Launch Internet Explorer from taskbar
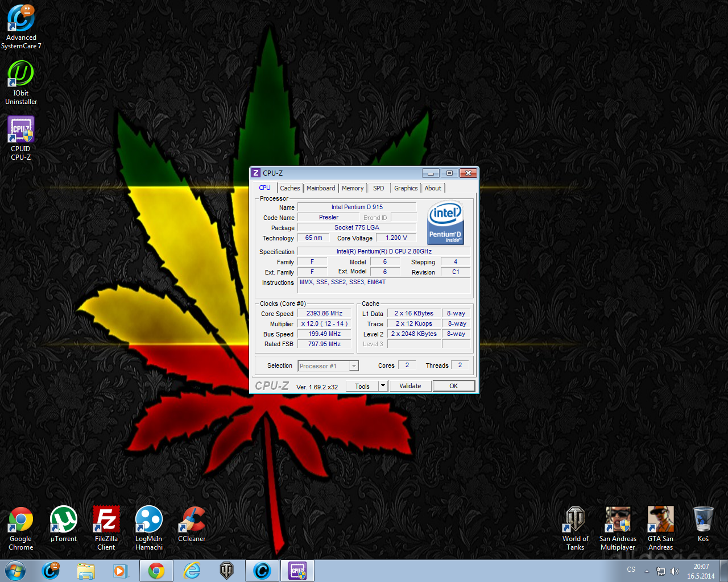The height and width of the screenshot is (582, 728). coord(192,571)
